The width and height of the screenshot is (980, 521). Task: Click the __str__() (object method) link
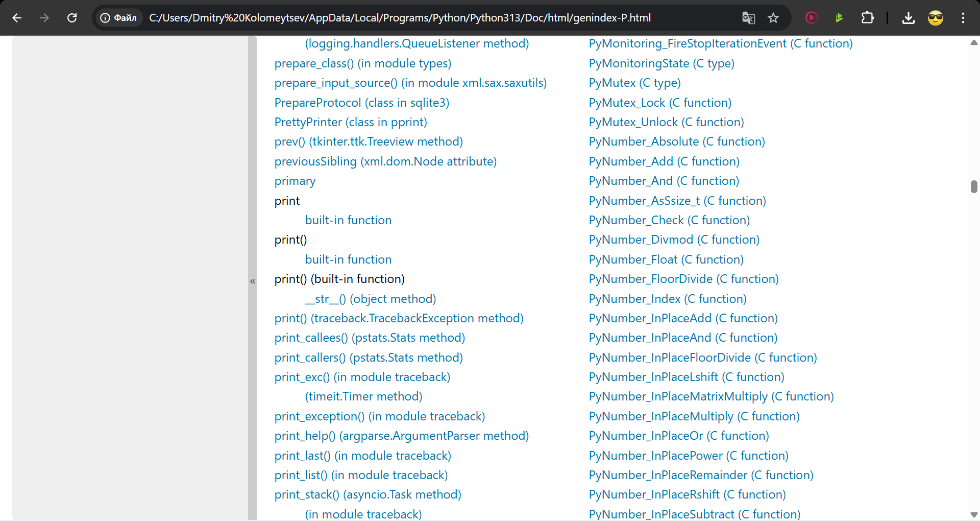370,299
